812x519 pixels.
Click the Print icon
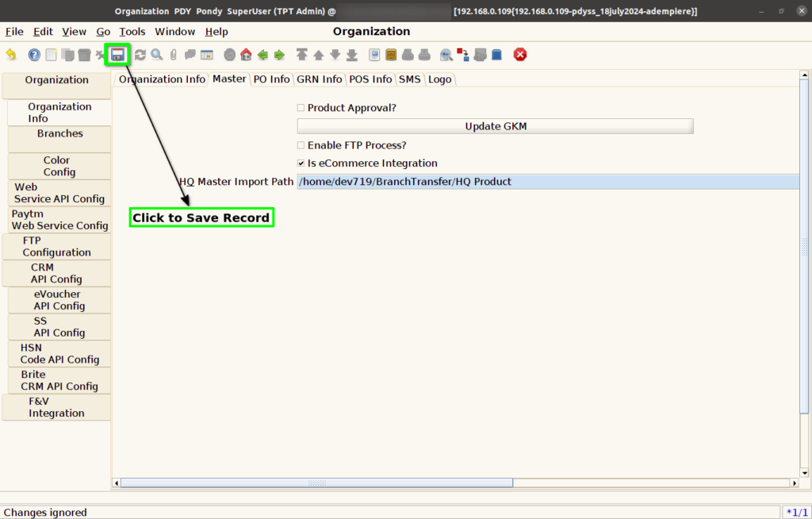(424, 55)
